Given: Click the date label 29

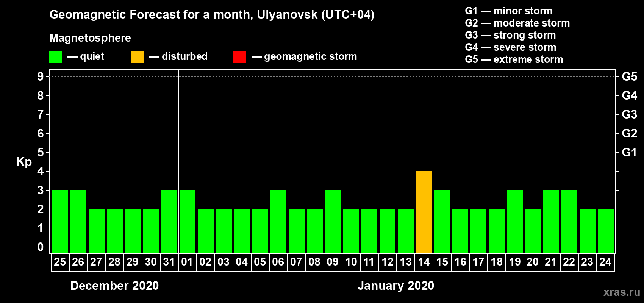Looking at the screenshot, I should click(x=133, y=262).
